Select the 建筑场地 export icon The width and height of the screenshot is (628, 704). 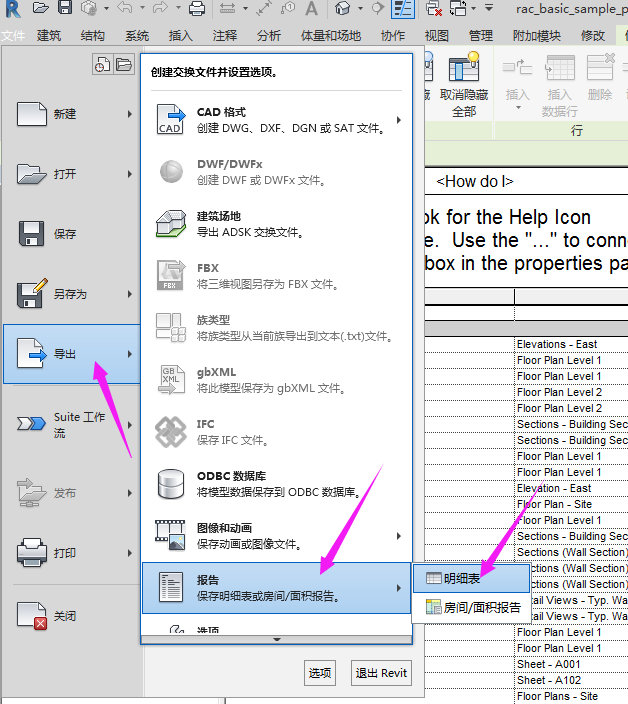[x=171, y=224]
